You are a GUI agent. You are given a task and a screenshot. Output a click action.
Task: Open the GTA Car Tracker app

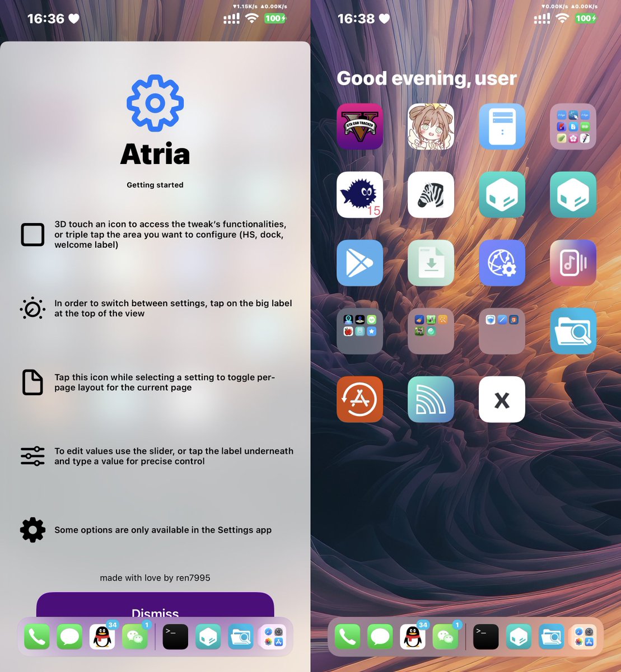359,127
